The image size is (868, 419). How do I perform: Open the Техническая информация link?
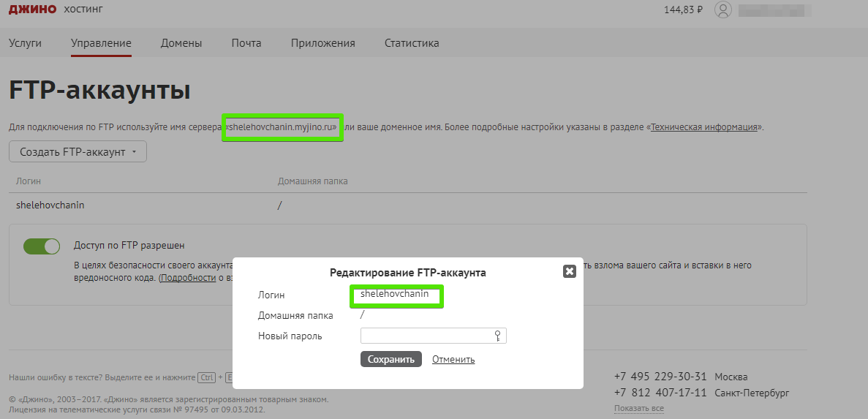point(704,127)
